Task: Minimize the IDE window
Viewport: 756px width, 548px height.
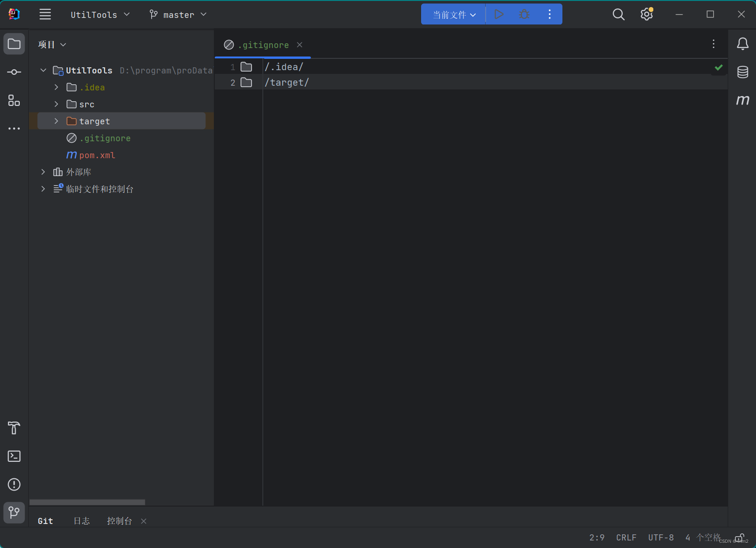Action: 679,15
